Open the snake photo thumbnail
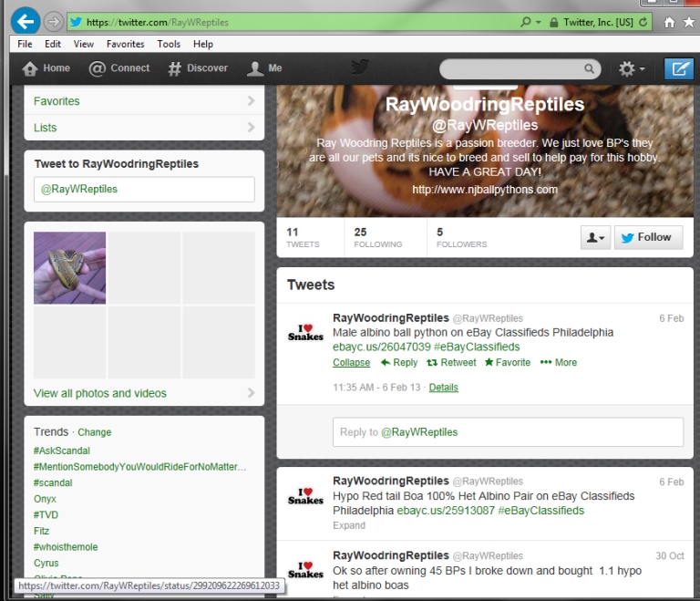 [x=69, y=267]
